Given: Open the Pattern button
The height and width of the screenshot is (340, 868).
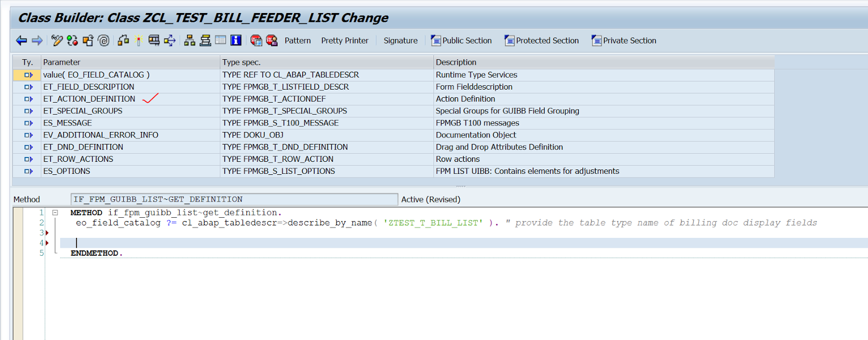Looking at the screenshot, I should point(297,40).
